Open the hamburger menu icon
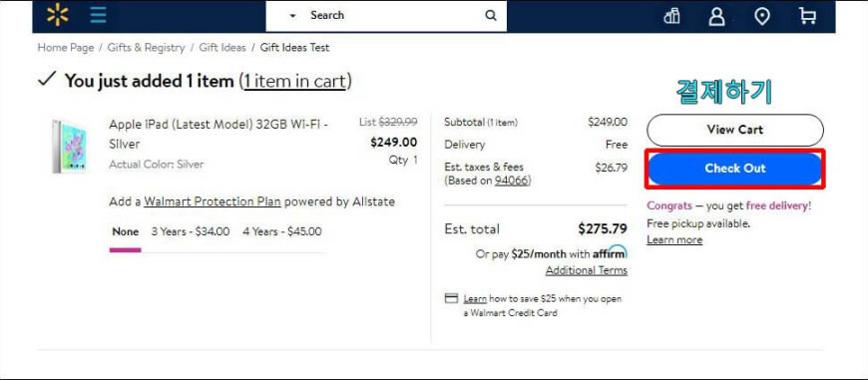This screenshot has width=868, height=380. click(99, 15)
